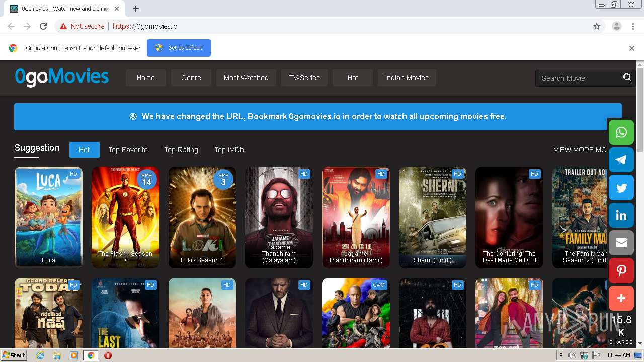This screenshot has width=644, height=362.
Task: Share via the Pinterest icon
Action: [621, 270]
